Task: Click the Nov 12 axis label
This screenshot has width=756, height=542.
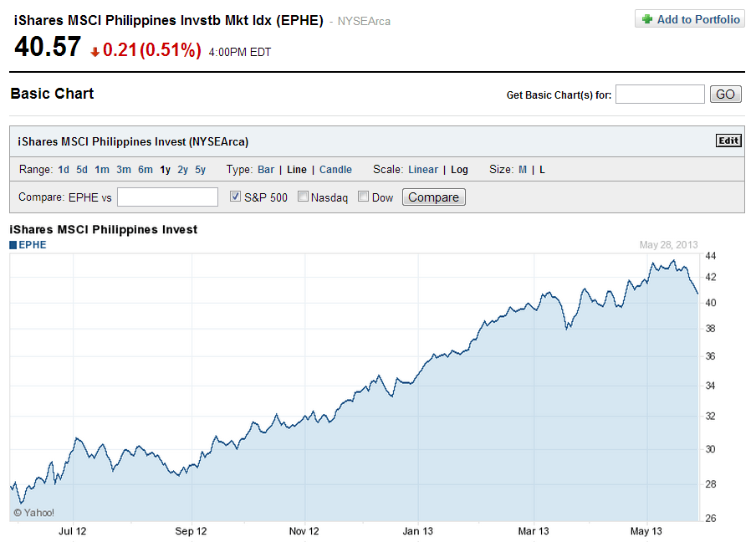Action: coord(304,531)
